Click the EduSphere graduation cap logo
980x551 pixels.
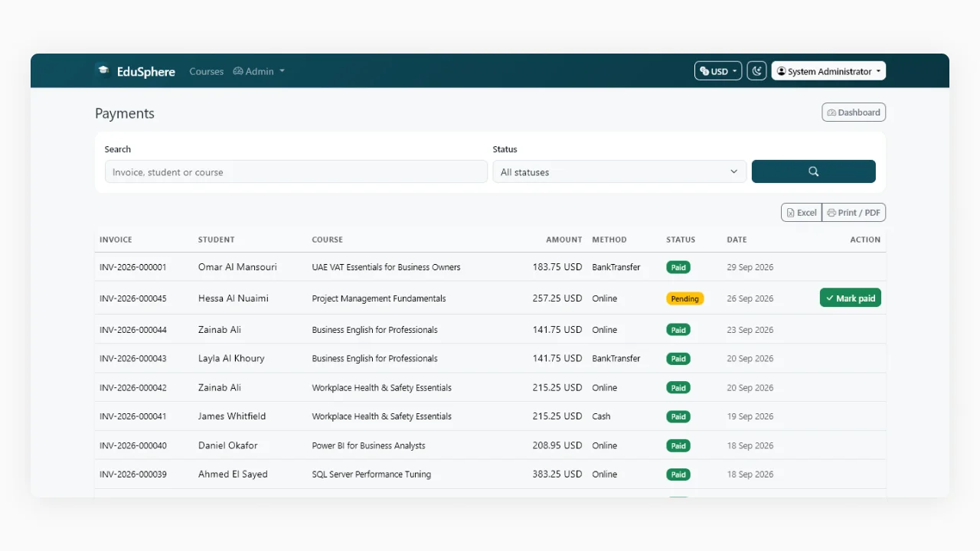point(103,70)
